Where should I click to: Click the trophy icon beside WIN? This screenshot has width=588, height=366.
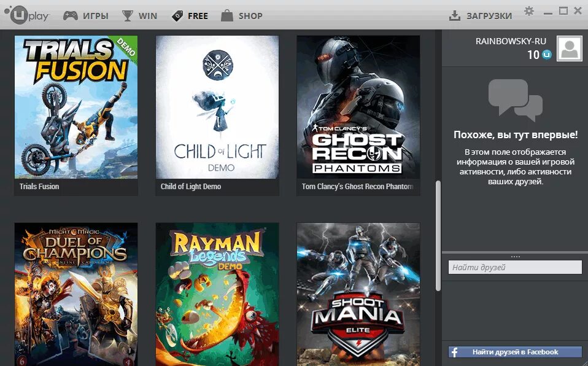tap(128, 16)
